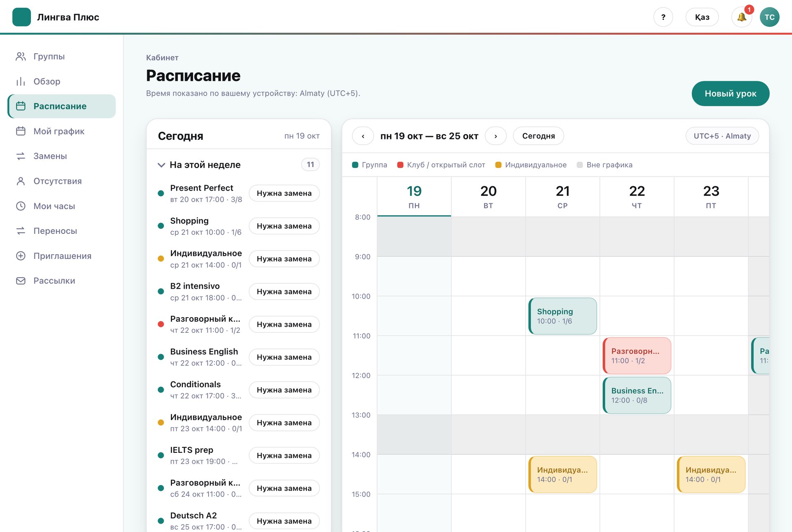
Task: Click the Индивидуальное legend yellow swatch
Action: coord(498,165)
